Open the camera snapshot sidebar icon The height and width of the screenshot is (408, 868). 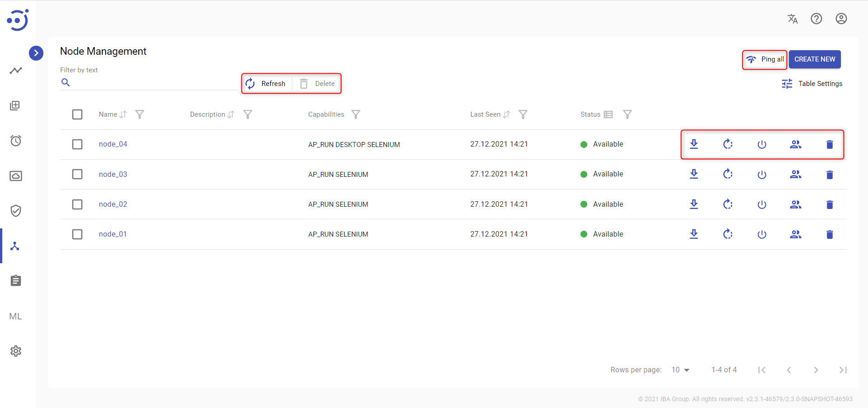[16, 176]
